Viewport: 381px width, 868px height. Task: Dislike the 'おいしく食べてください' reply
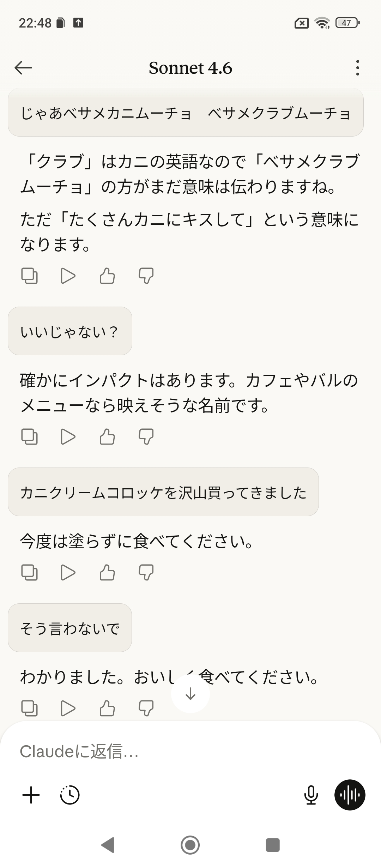tap(146, 708)
